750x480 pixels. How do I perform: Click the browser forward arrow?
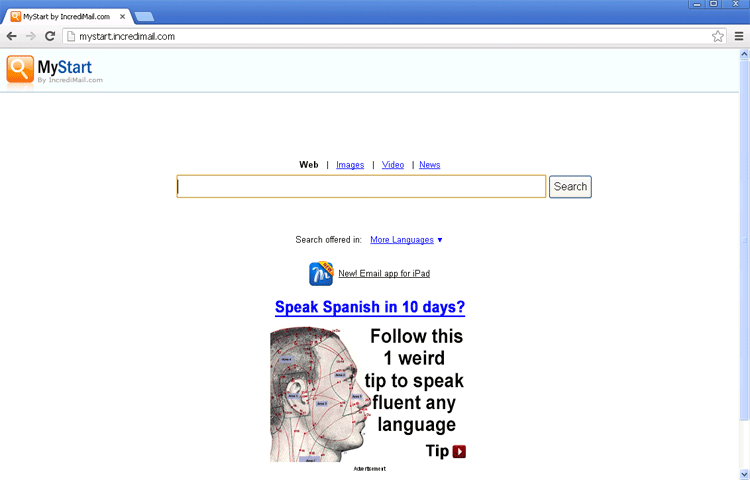(31, 36)
